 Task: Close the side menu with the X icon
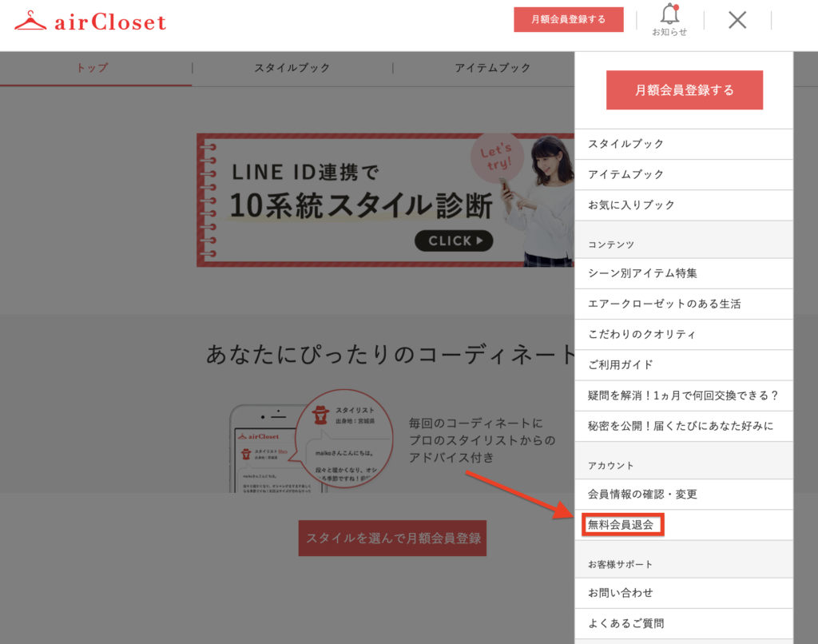click(x=737, y=20)
